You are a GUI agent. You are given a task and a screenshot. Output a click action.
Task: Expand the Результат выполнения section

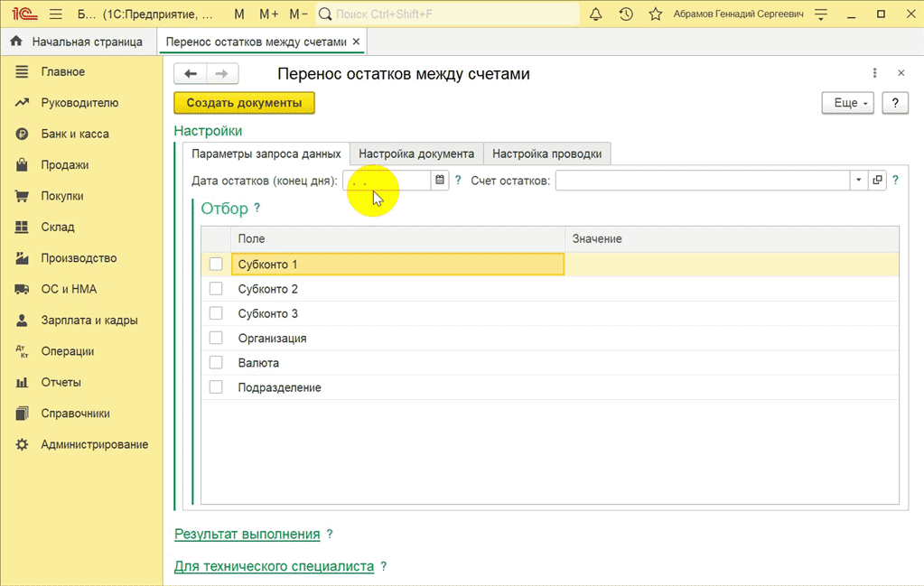(247, 534)
